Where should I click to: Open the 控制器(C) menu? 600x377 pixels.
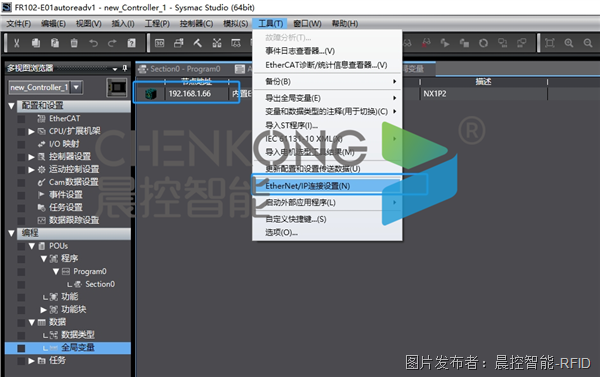click(x=196, y=24)
